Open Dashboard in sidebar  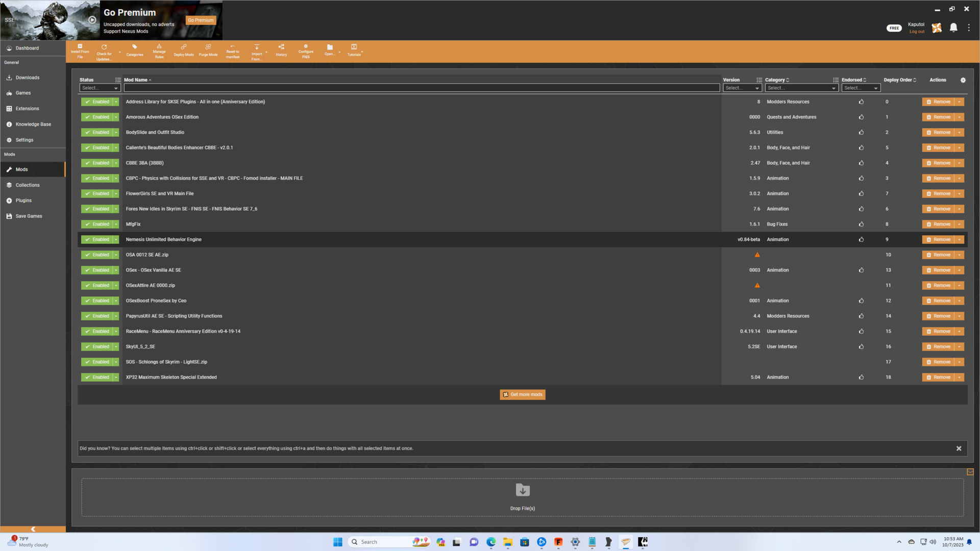pyautogui.click(x=33, y=48)
